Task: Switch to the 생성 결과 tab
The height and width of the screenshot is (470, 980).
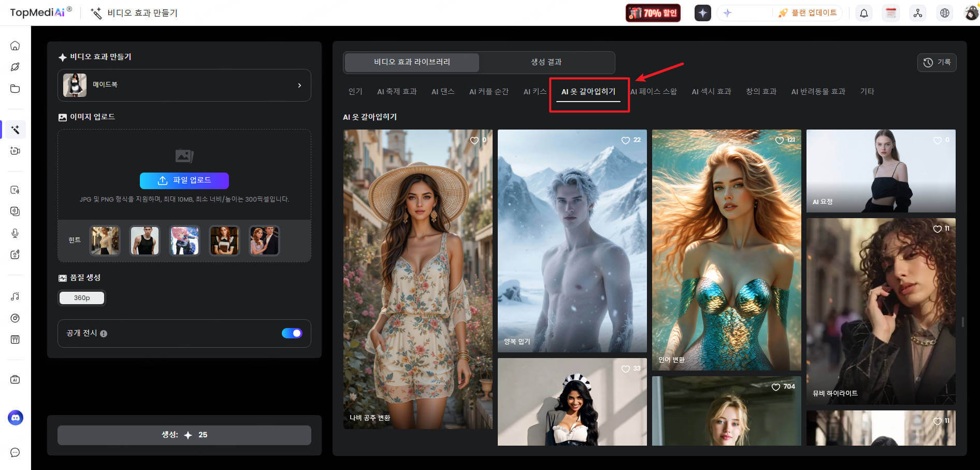Action: click(x=546, y=62)
